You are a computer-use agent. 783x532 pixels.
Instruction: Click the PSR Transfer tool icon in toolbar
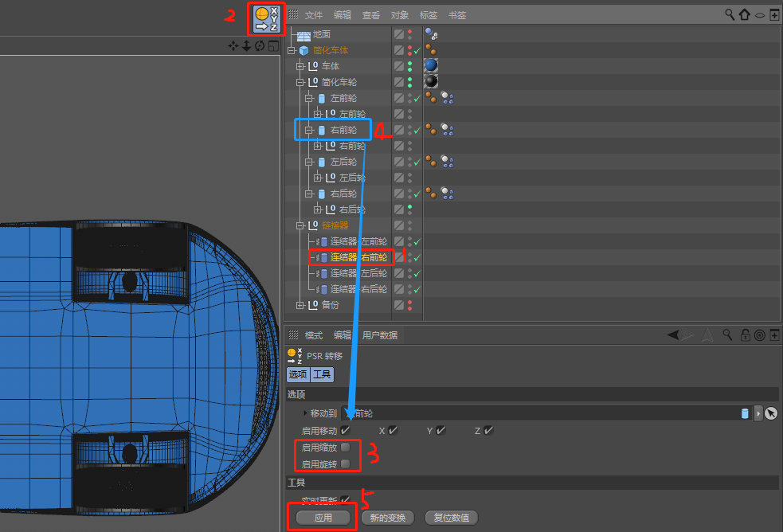pyautogui.click(x=266, y=19)
